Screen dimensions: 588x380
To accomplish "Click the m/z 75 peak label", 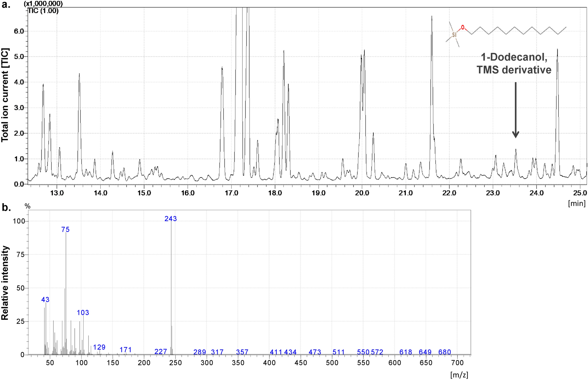I will tap(65, 230).
